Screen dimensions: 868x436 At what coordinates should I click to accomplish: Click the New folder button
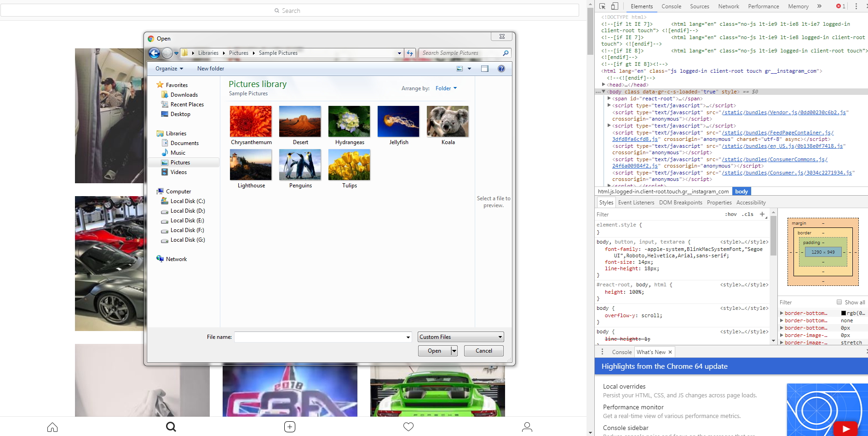tap(211, 69)
